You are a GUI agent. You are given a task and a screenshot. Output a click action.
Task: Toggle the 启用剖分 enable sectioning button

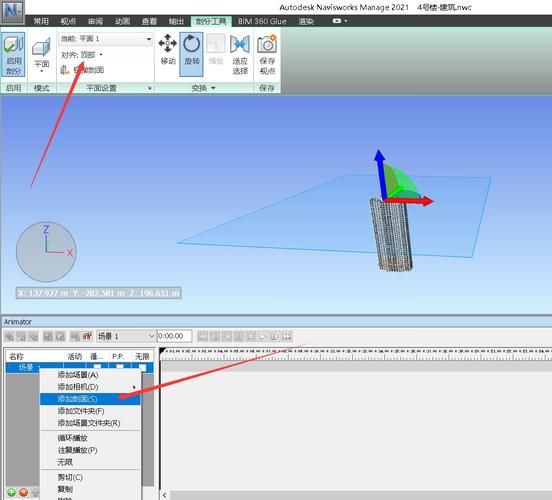[13, 54]
